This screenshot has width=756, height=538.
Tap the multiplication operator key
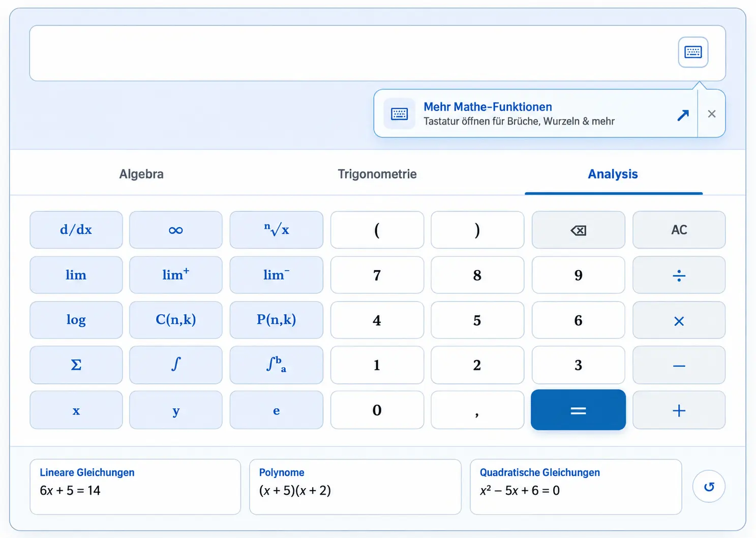[679, 320]
